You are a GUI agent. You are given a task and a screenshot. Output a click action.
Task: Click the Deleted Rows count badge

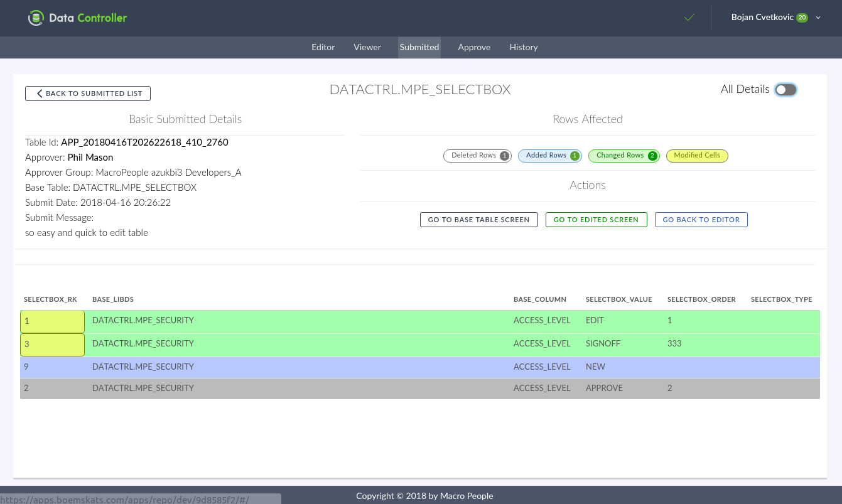point(504,156)
